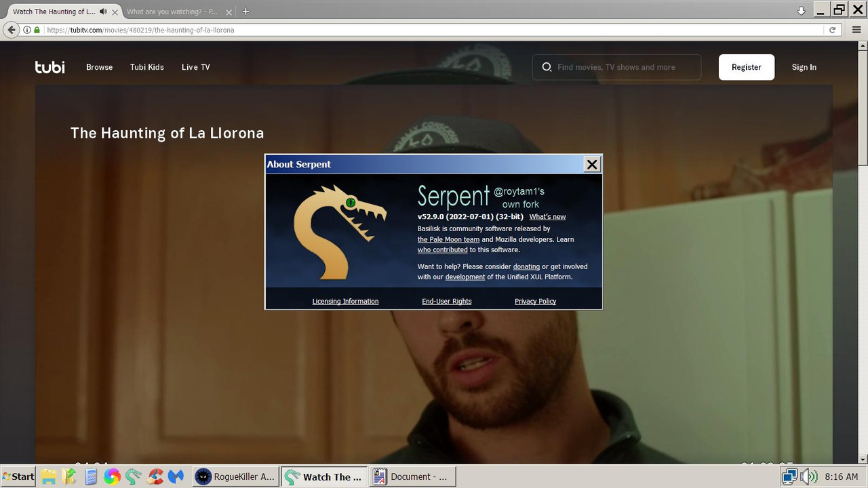Viewport: 868px width, 488px height.
Task: Open Privacy Policy in About dialog
Action: click(x=535, y=301)
